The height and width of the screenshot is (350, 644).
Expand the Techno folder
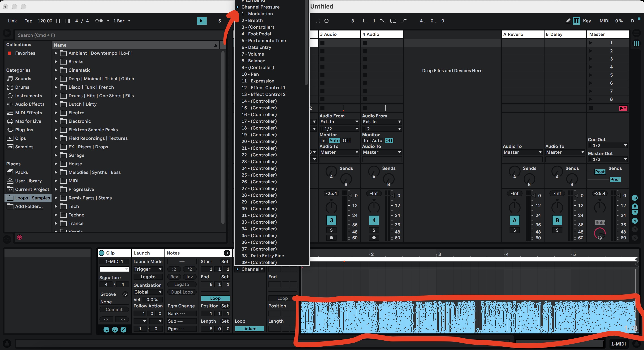[x=56, y=215]
